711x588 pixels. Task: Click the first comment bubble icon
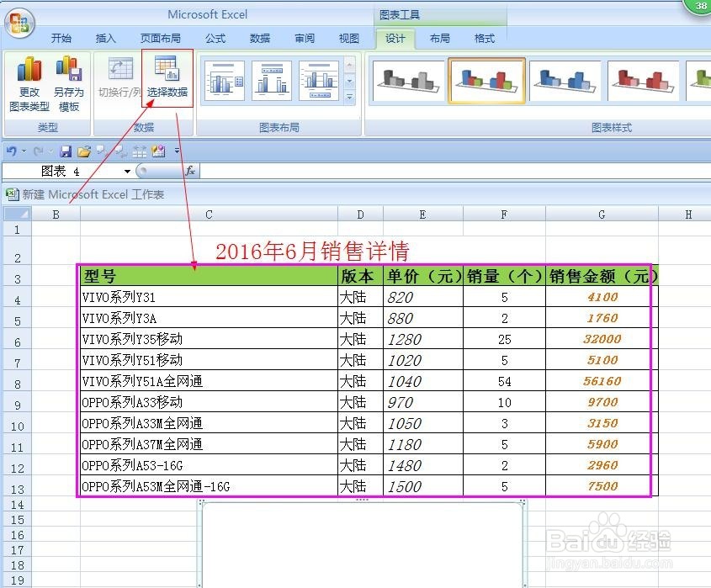(102, 151)
